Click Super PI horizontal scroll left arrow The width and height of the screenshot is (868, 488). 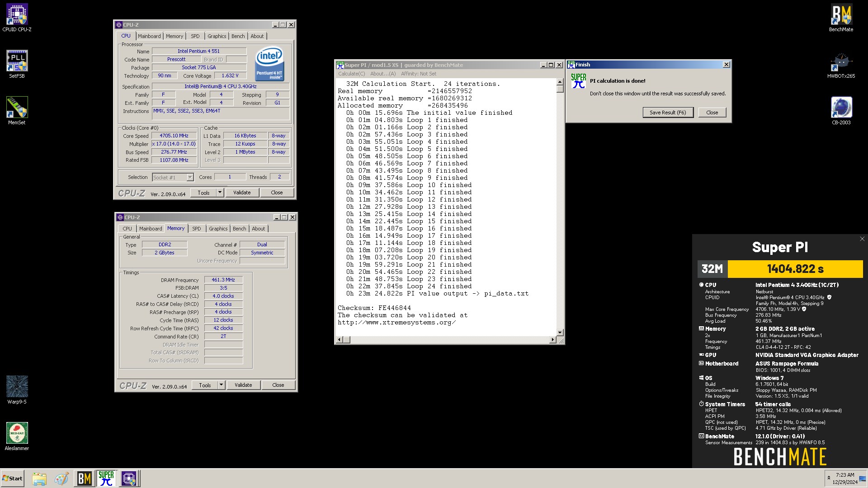[x=339, y=339]
